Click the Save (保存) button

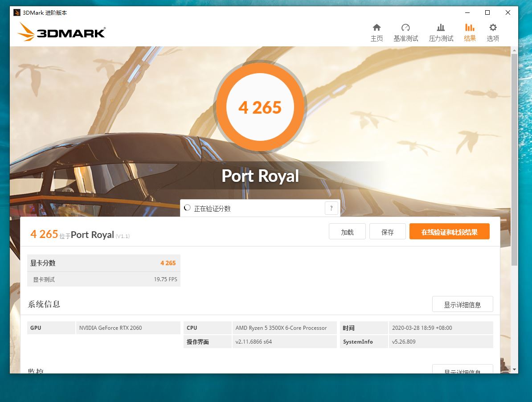pyautogui.click(x=388, y=231)
